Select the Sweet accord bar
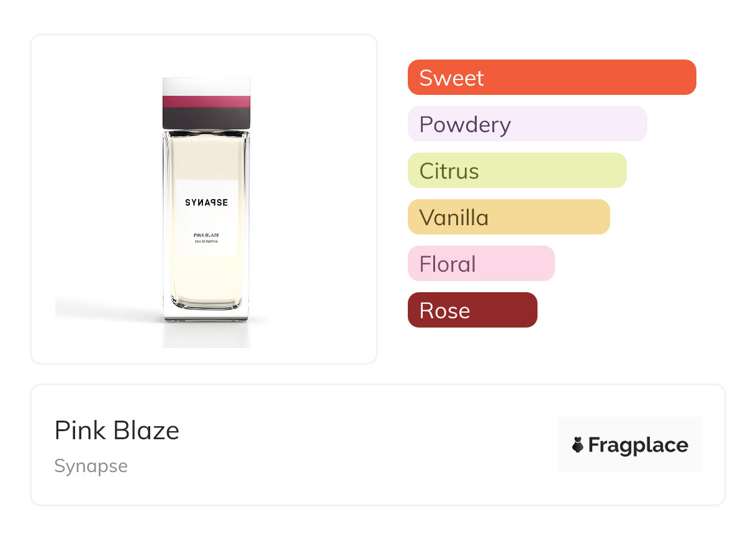756x536 pixels. (551, 78)
